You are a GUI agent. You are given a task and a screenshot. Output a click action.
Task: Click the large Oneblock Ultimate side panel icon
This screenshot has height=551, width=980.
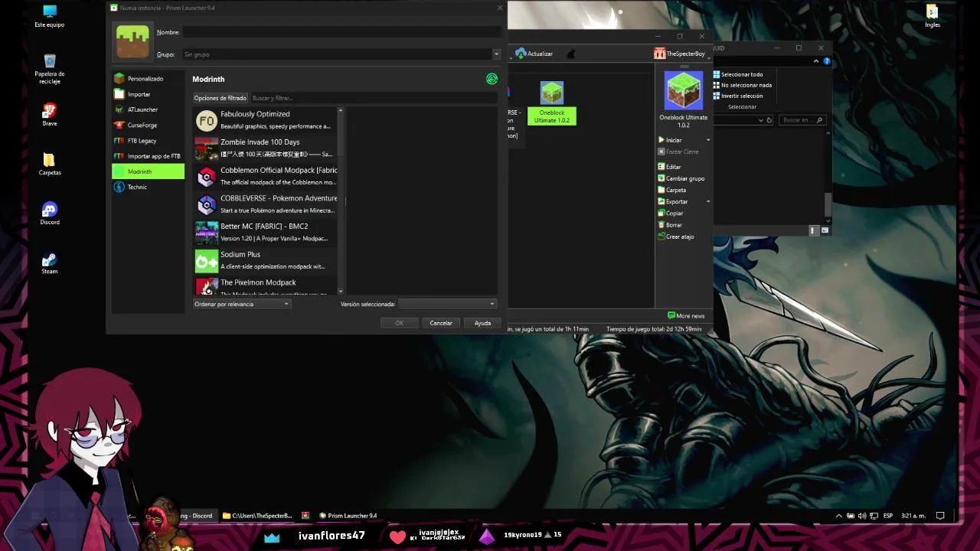point(684,90)
